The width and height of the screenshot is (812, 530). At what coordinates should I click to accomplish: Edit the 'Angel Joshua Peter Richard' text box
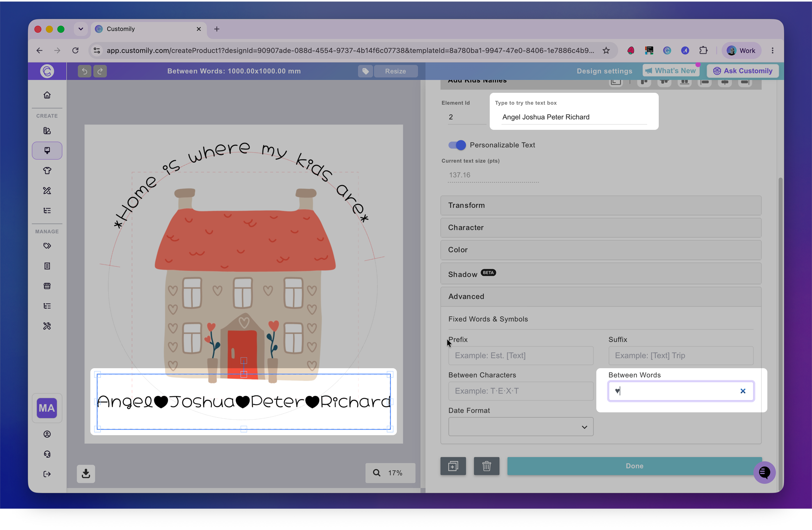pyautogui.click(x=574, y=117)
